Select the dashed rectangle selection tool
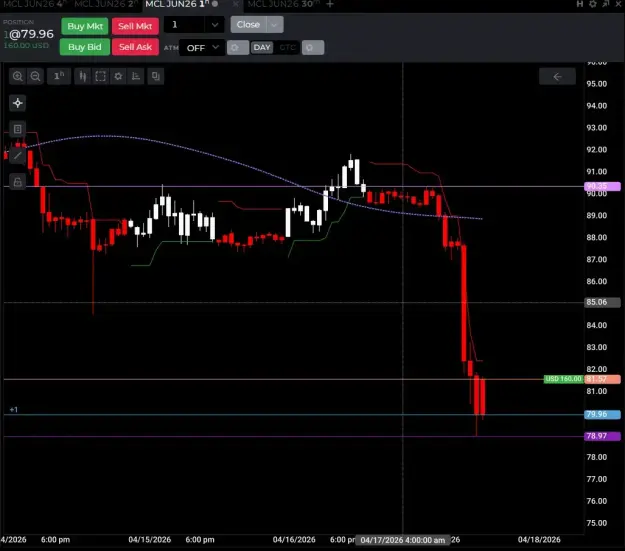Viewport: 625px width, 551px height. coord(100,76)
